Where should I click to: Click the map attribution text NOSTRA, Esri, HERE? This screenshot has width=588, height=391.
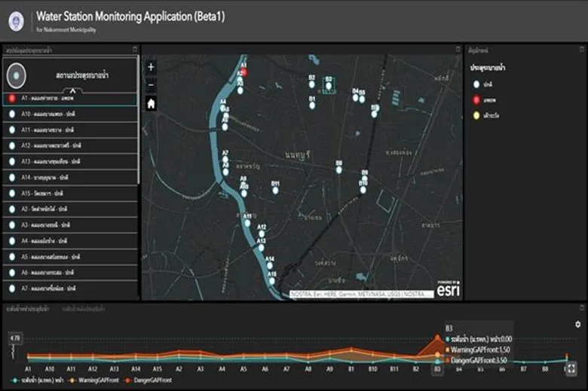(x=361, y=295)
